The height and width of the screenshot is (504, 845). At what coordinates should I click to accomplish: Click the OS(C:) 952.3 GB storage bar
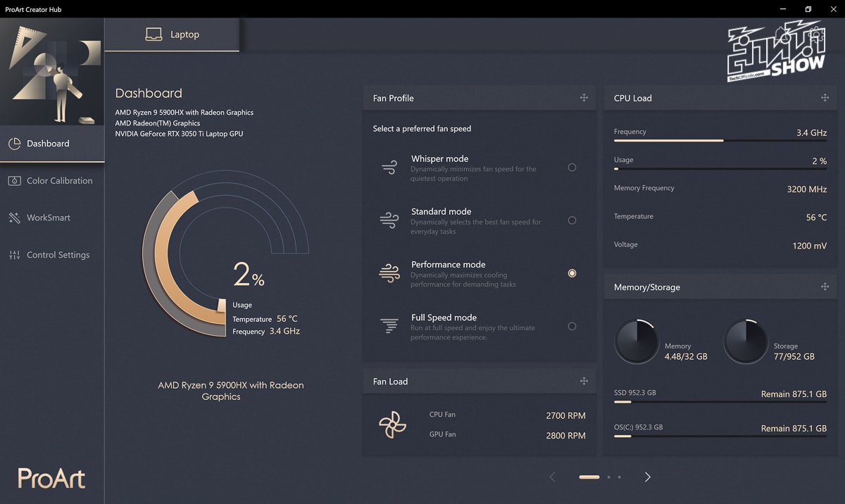tap(720, 436)
